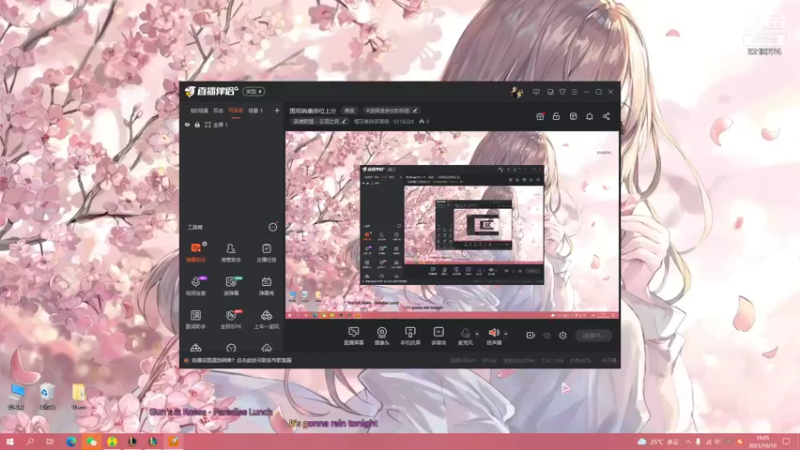Open the 弹幕助手 tool with the orange icon
The width and height of the screenshot is (800, 450).
[195, 253]
